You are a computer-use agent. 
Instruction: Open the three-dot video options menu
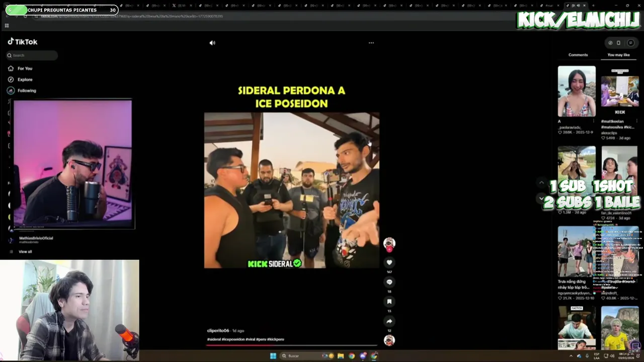371,43
